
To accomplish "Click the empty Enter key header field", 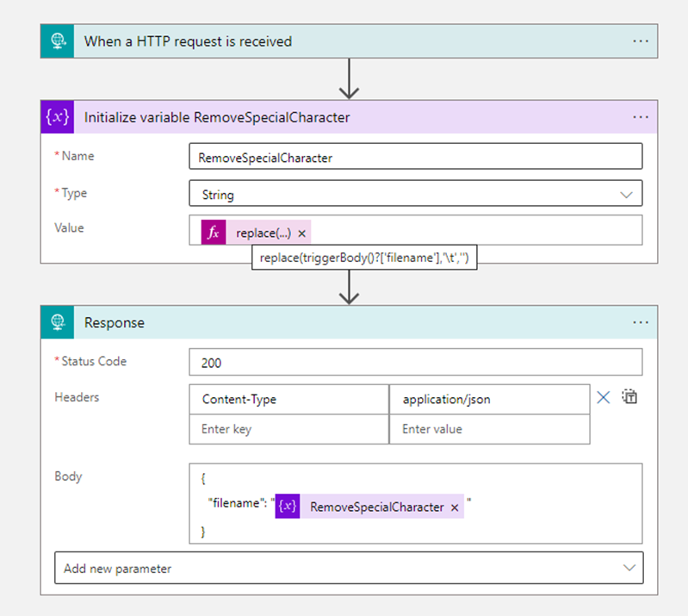I will pos(288,429).
